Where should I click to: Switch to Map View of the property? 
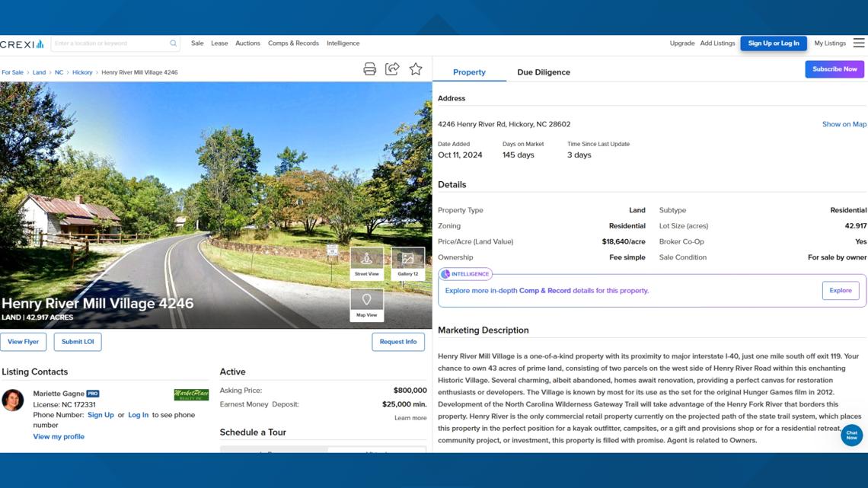click(x=366, y=302)
